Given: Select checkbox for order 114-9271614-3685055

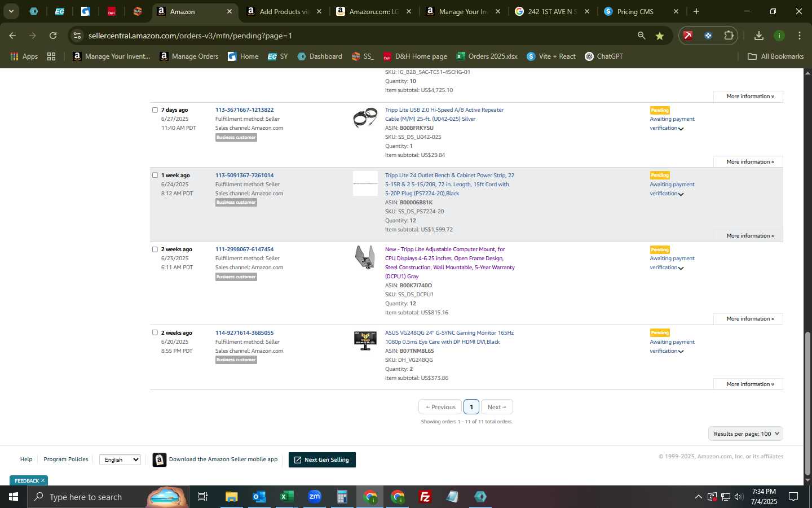Looking at the screenshot, I should tap(155, 332).
